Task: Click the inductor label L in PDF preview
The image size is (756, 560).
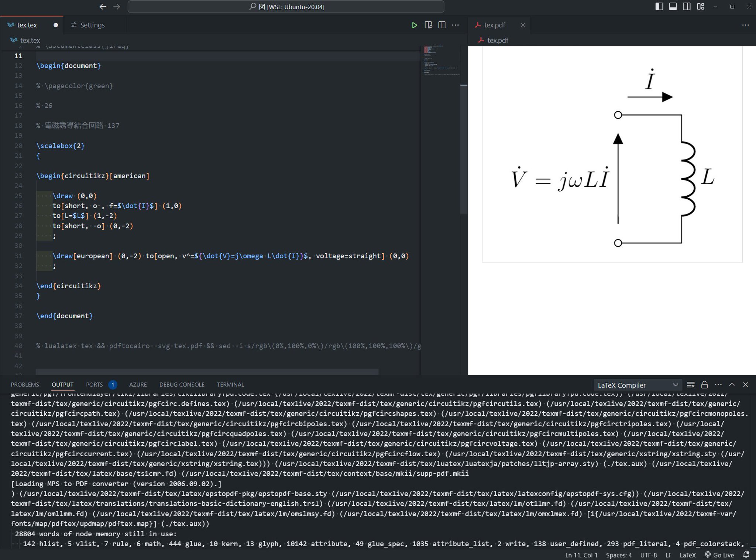Action: point(708,177)
